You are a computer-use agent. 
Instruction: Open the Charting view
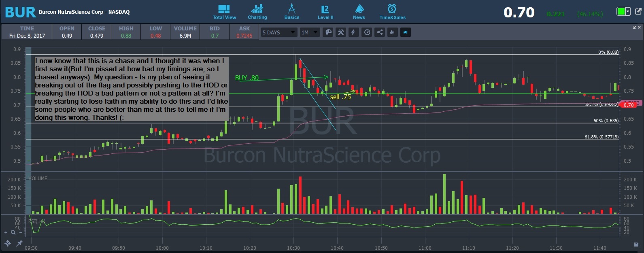257,12
